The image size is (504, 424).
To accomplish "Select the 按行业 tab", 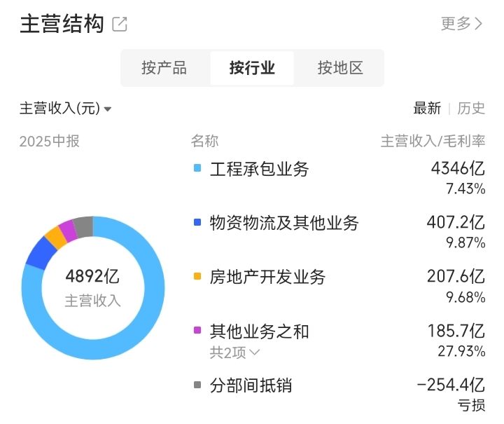I will [x=252, y=68].
